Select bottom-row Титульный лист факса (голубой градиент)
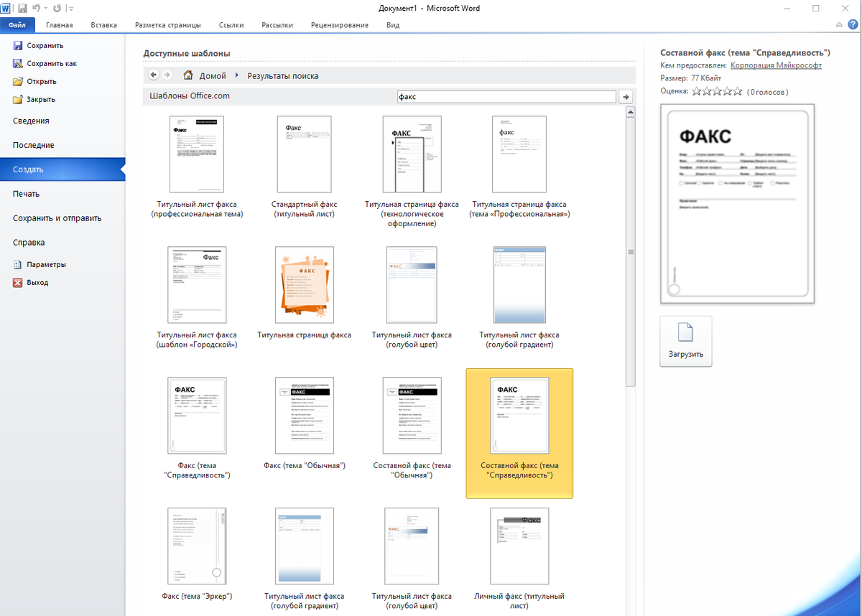Viewport: 862px width, 616px height. click(304, 559)
